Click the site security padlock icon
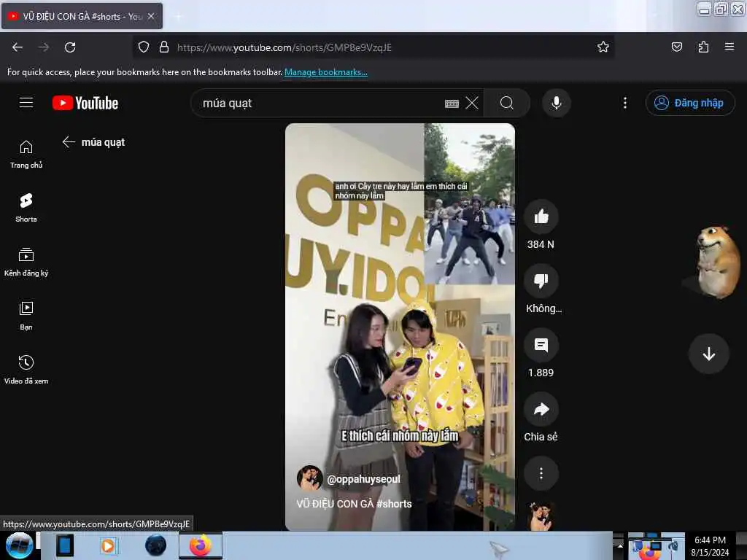Image resolution: width=747 pixels, height=560 pixels. pyautogui.click(x=164, y=47)
